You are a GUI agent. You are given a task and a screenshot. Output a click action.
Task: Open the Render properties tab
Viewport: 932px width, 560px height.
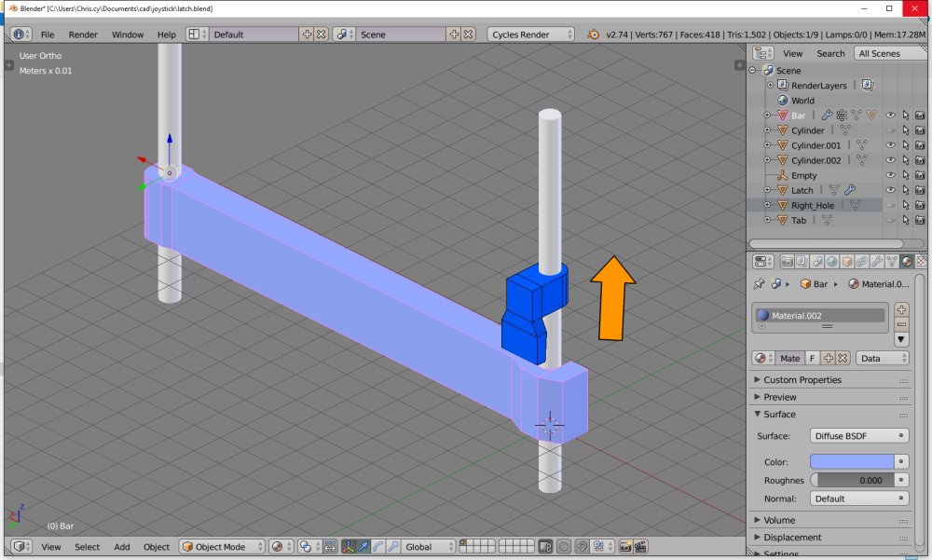click(787, 262)
